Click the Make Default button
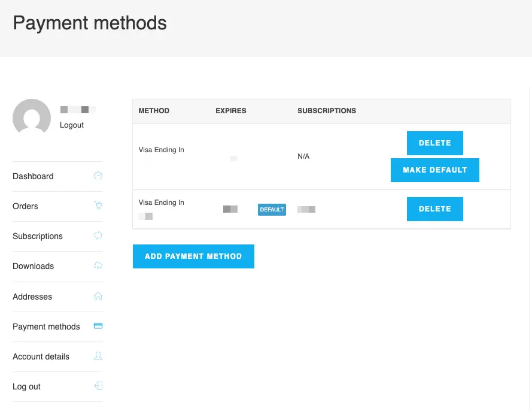Image resolution: width=532 pixels, height=411 pixels. 434,170
